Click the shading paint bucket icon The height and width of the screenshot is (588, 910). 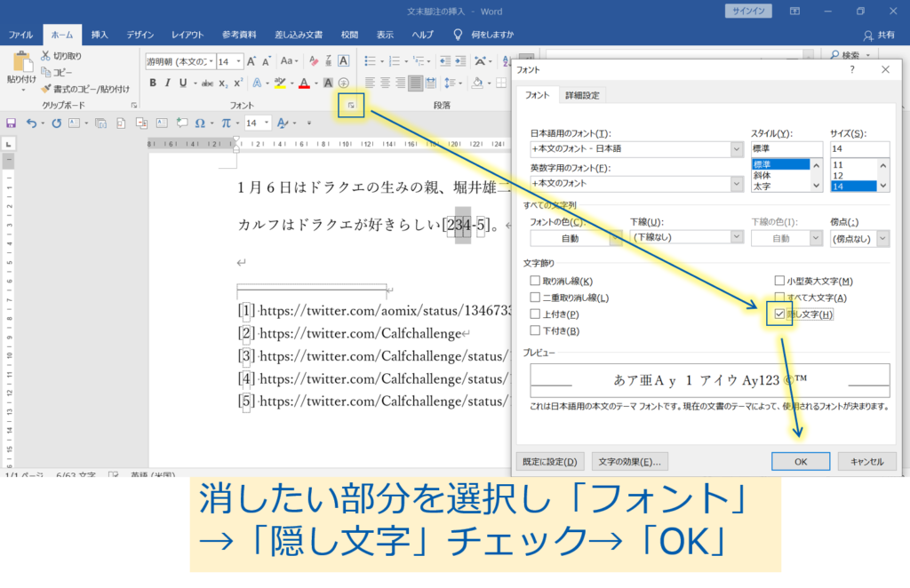477,83
